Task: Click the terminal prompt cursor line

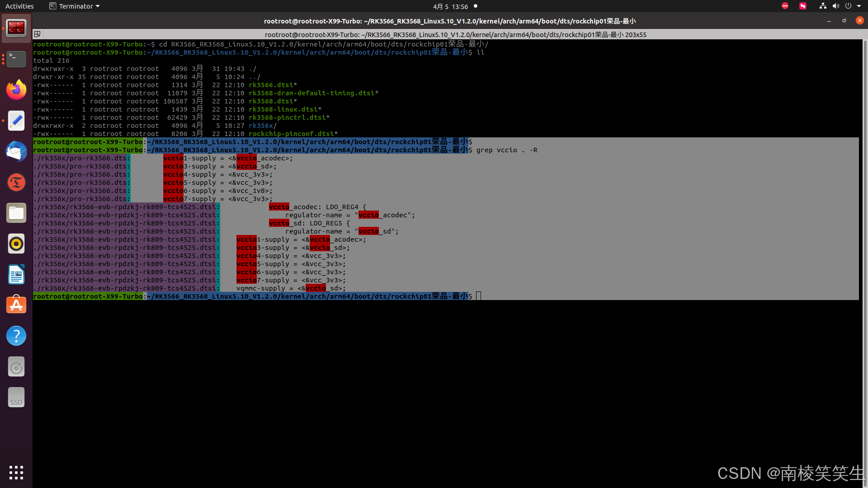Action: (478, 296)
